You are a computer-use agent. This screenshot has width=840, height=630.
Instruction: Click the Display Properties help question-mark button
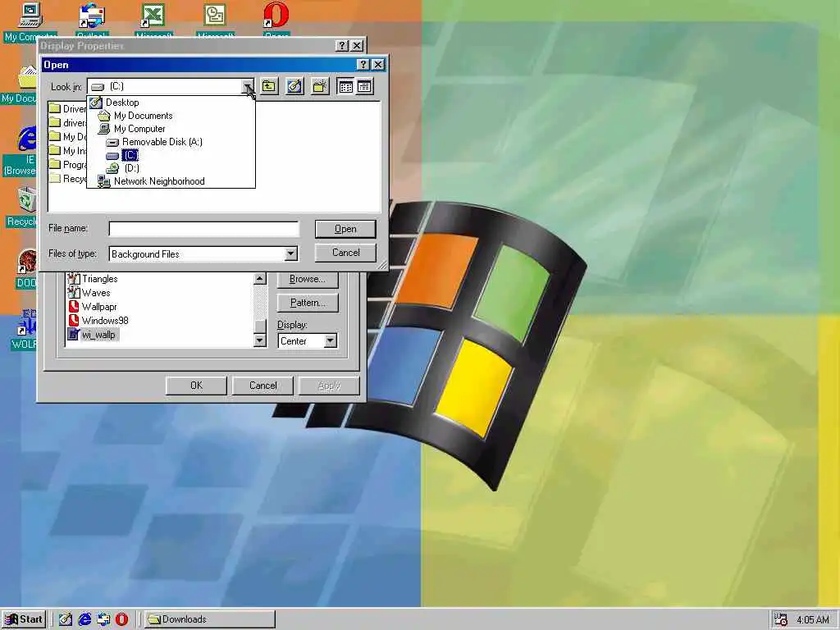(x=342, y=46)
